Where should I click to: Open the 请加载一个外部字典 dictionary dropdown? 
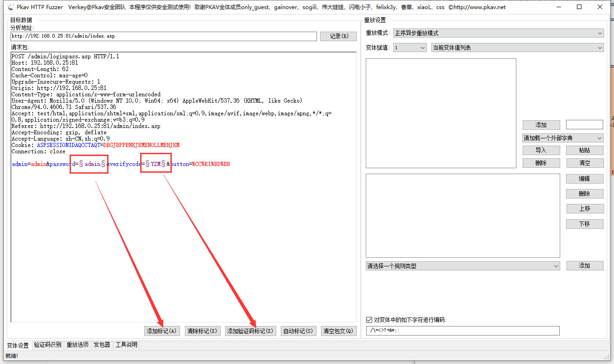(x=562, y=137)
